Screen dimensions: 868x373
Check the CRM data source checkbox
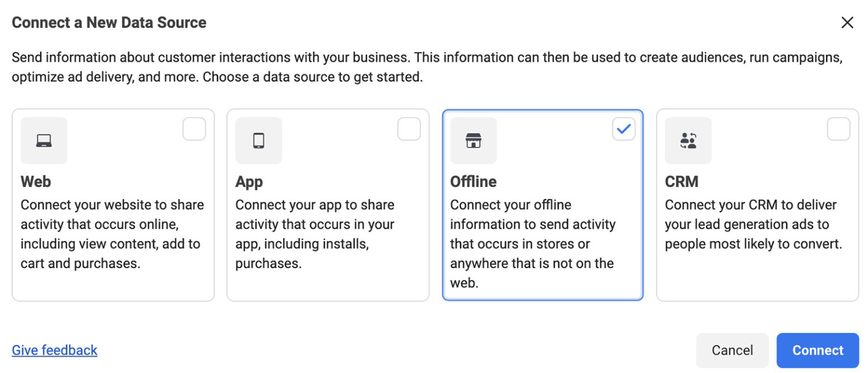tap(838, 129)
